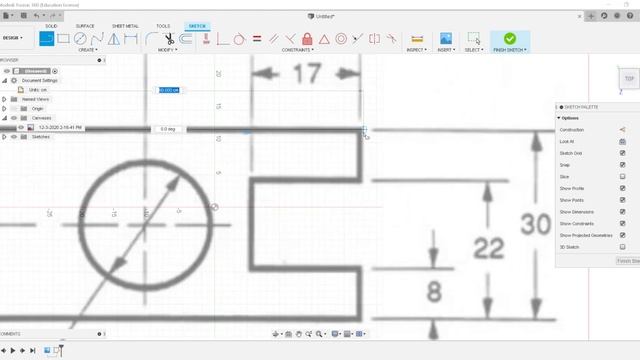Apply the Parallel constraint
The width and height of the screenshot is (640, 360).
click(x=274, y=39)
